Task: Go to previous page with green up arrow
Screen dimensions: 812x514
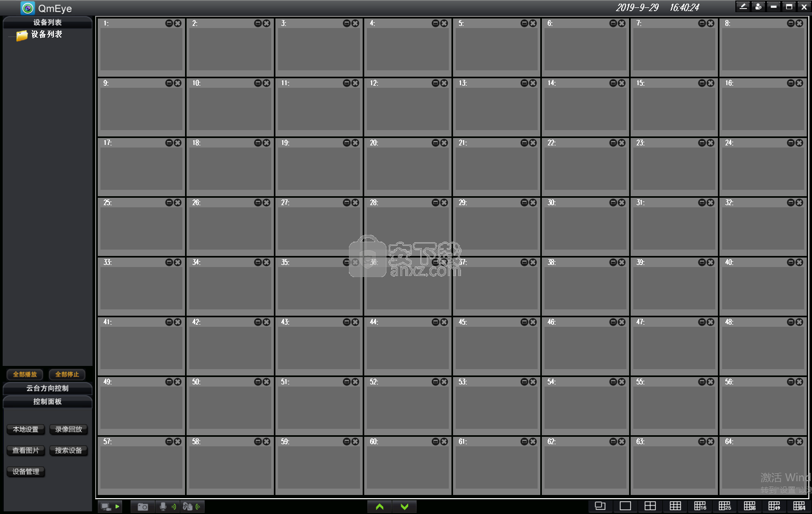Action: (x=380, y=507)
